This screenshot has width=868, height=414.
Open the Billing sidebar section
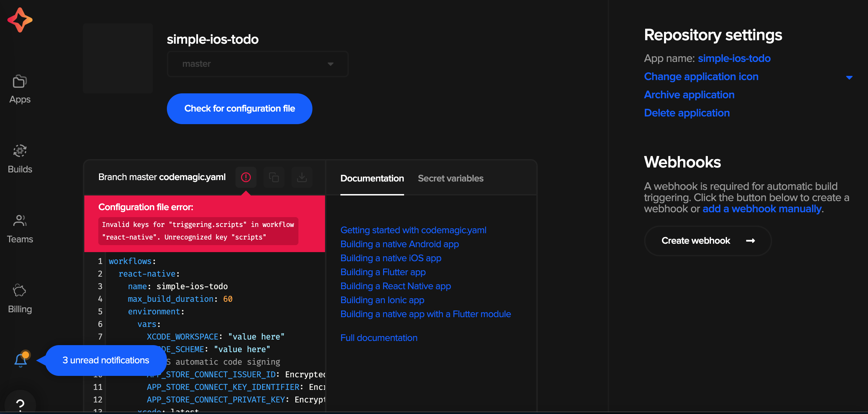pos(20,299)
